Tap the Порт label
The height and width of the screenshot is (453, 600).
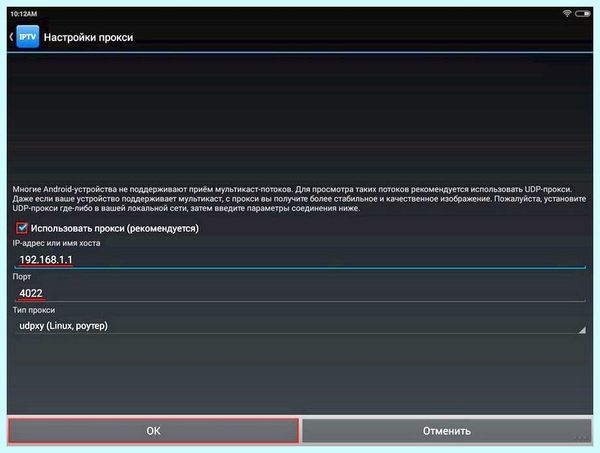(x=22, y=277)
